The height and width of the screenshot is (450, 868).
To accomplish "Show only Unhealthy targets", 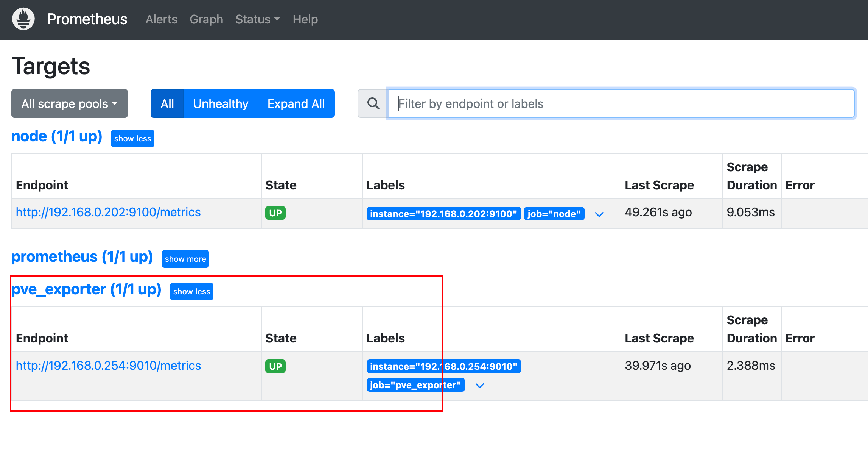I will click(x=221, y=103).
